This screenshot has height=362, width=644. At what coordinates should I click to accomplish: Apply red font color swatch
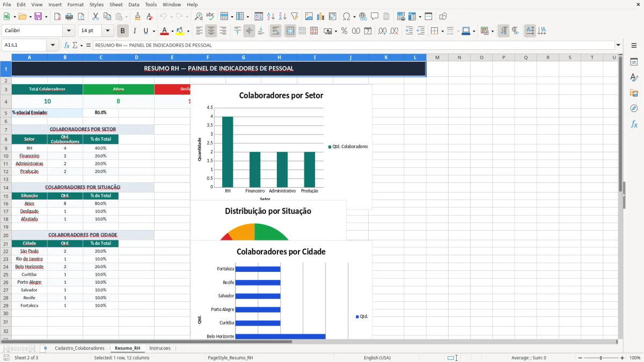pyautogui.click(x=165, y=31)
